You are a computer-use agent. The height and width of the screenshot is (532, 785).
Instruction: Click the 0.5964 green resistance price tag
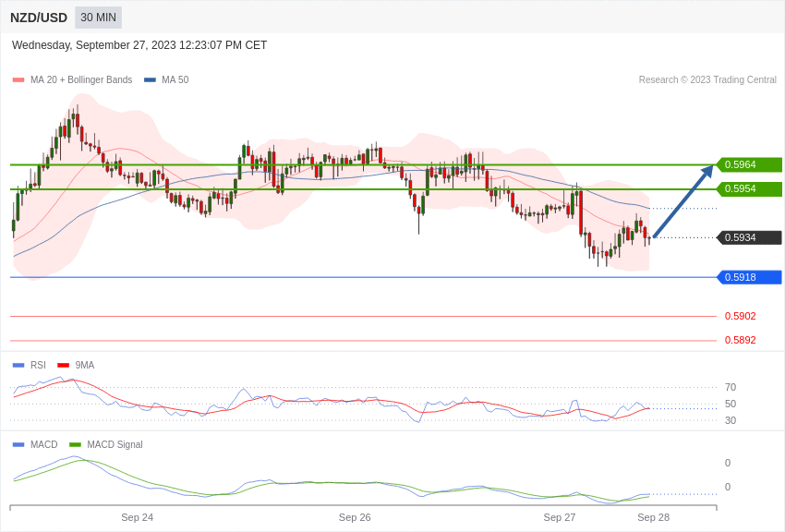pyautogui.click(x=749, y=165)
